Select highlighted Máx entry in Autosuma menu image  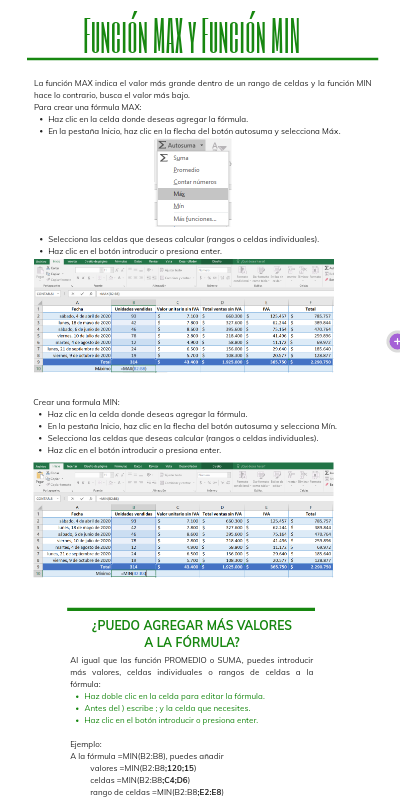point(193,194)
